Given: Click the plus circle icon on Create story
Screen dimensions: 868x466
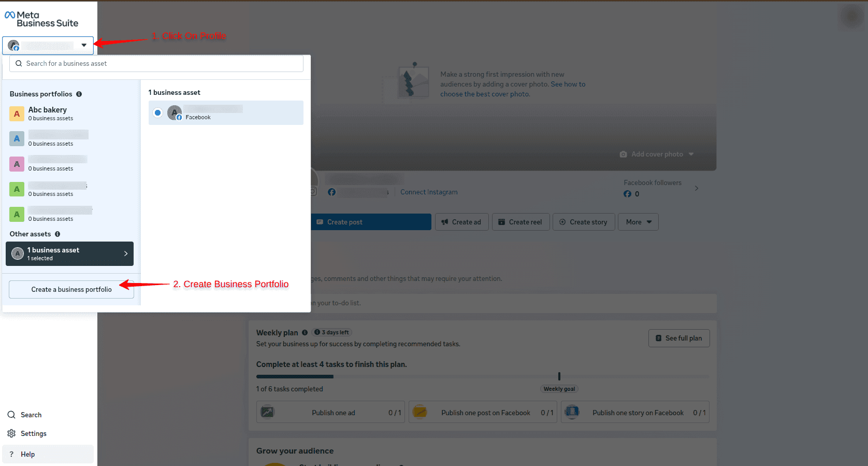Looking at the screenshot, I should point(562,222).
